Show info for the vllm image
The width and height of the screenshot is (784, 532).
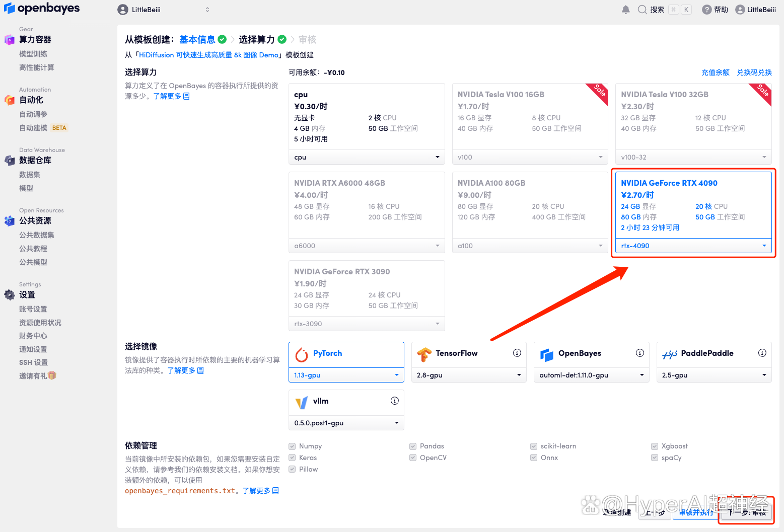click(395, 401)
